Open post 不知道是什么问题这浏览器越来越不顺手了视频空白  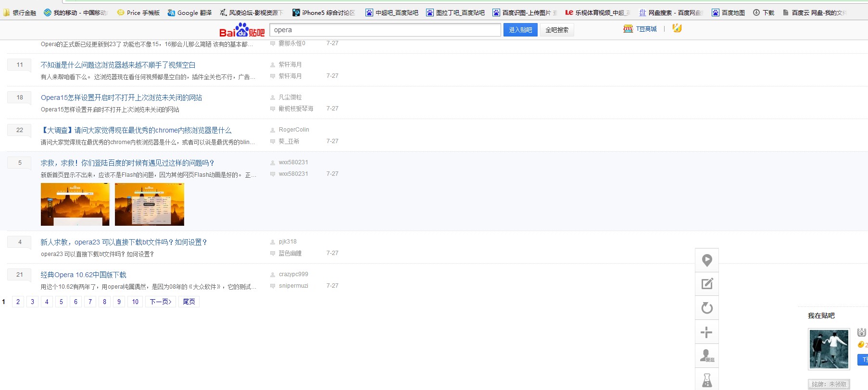click(x=118, y=65)
